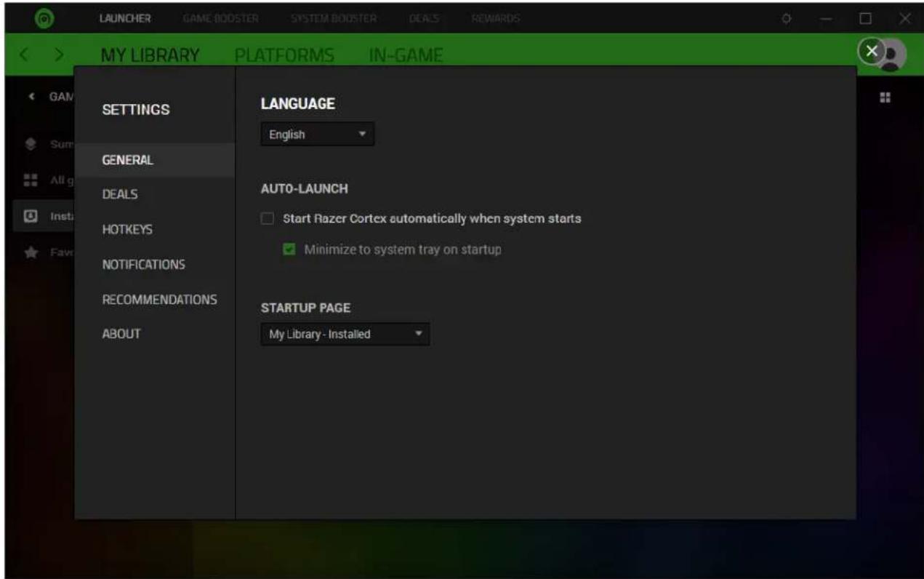Open the System Booster tab
The width and height of the screenshot is (924, 579).
(333, 17)
